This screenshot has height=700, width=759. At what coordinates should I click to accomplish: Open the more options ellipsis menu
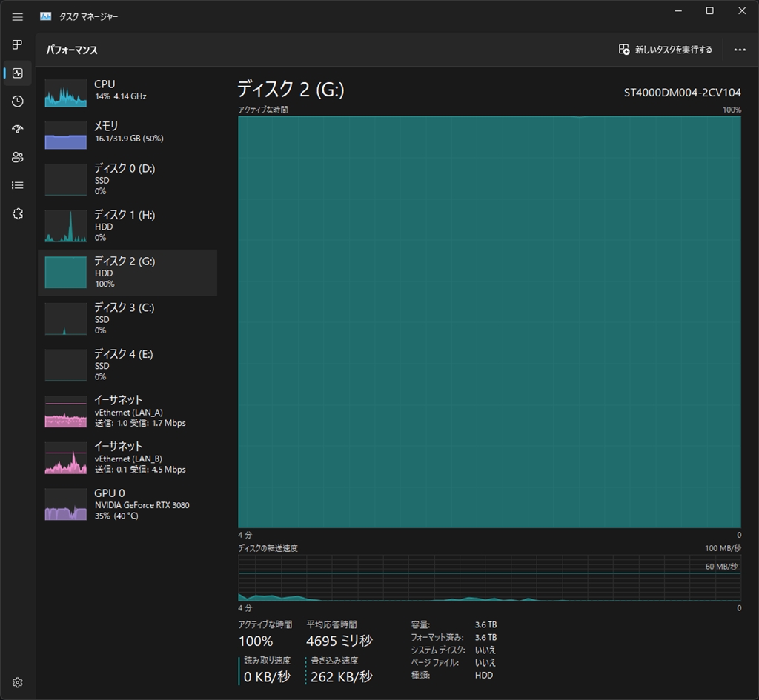point(740,50)
